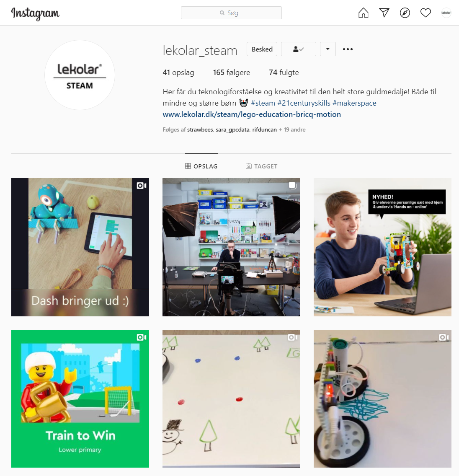Toggle following status with person-check button
This screenshot has width=459, height=476.
299,49
